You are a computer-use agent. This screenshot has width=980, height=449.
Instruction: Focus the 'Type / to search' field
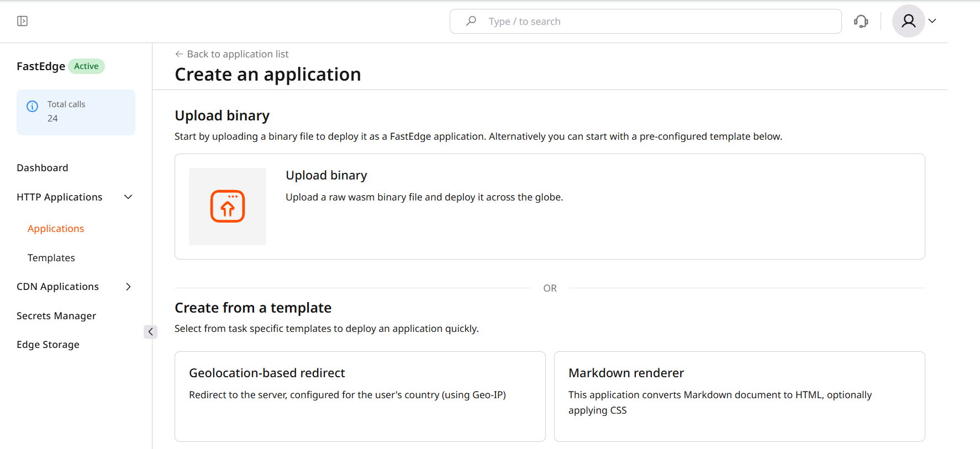pyautogui.click(x=645, y=21)
